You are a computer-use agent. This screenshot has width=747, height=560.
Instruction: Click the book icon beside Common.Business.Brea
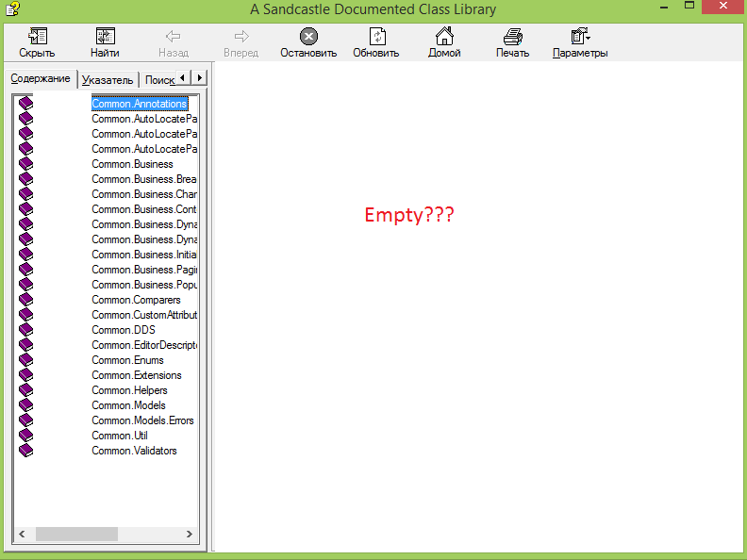pos(25,179)
